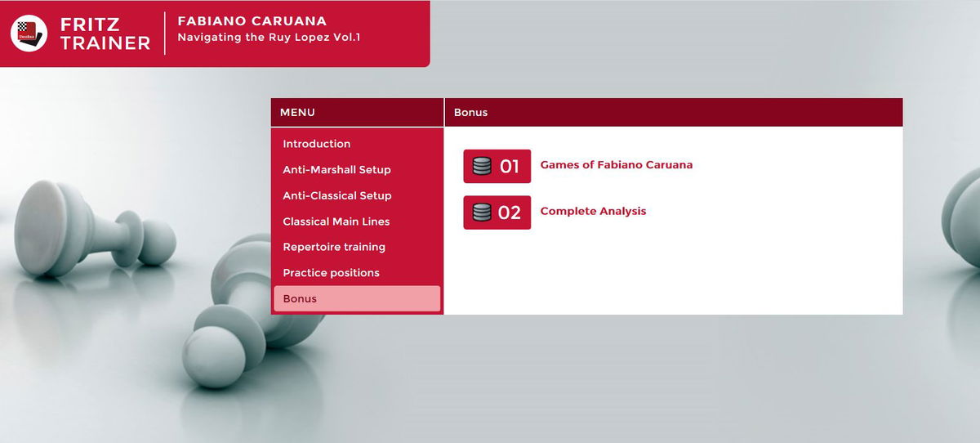Click the ChessBase logo icon
The width and height of the screenshot is (980, 443).
click(x=29, y=34)
